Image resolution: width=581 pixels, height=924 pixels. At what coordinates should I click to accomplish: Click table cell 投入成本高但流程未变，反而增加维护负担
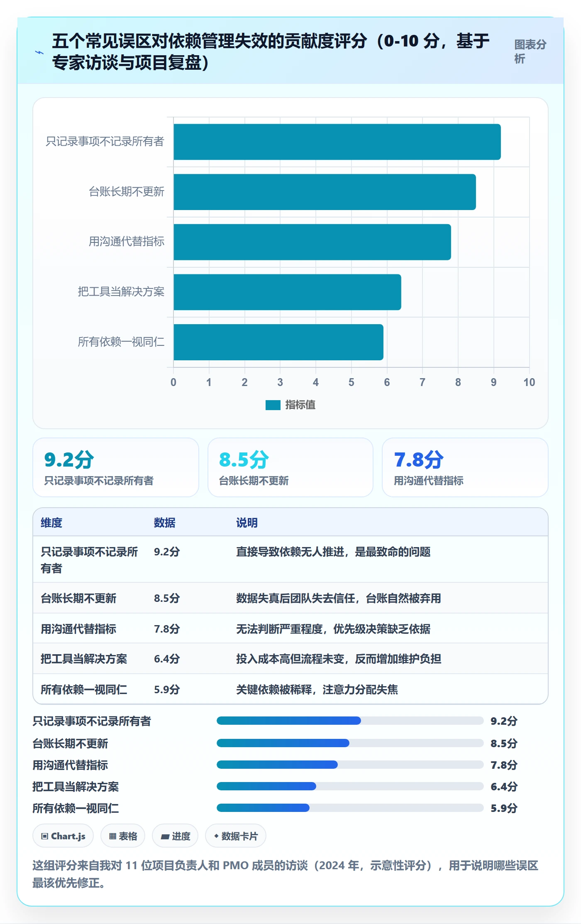[339, 659]
